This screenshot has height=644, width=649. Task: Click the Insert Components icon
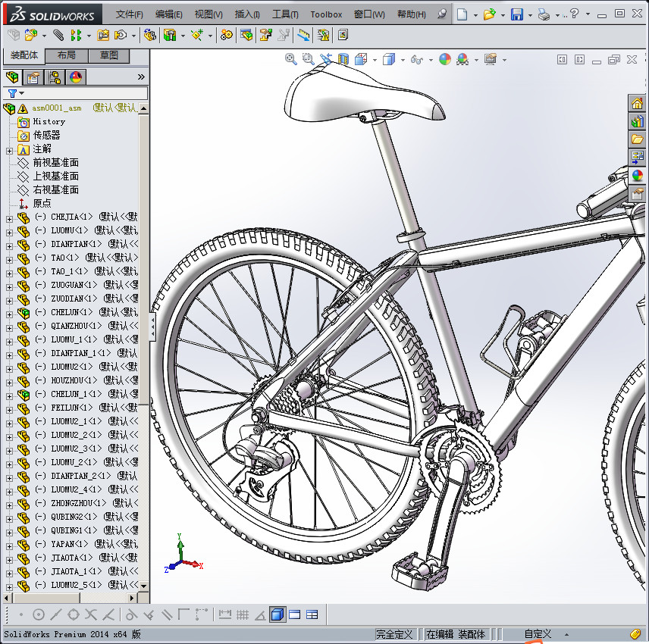tap(31, 35)
